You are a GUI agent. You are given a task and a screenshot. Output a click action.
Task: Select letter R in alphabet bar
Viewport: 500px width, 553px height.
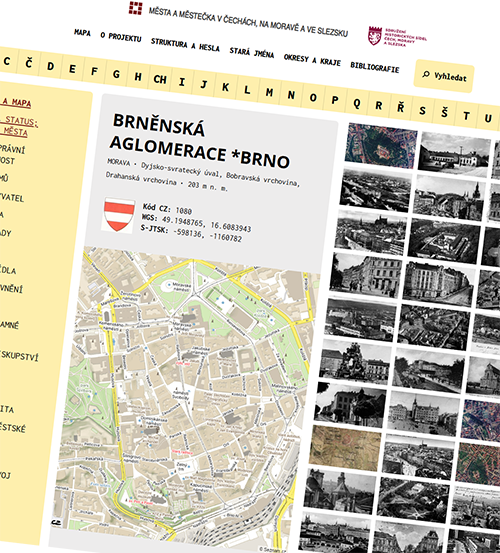pyautogui.click(x=378, y=105)
